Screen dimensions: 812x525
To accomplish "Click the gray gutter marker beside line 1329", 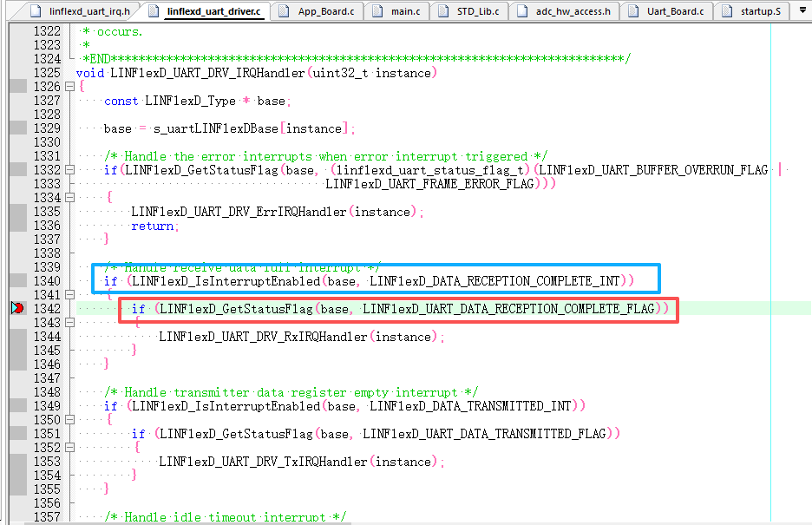I will click(17, 128).
